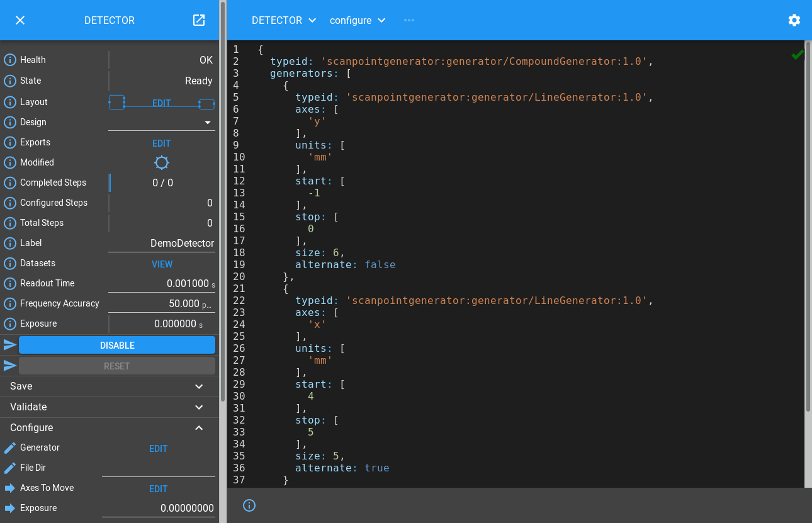Pop out the DETECTOR panel in new window
The height and width of the screenshot is (523, 812).
tap(199, 20)
